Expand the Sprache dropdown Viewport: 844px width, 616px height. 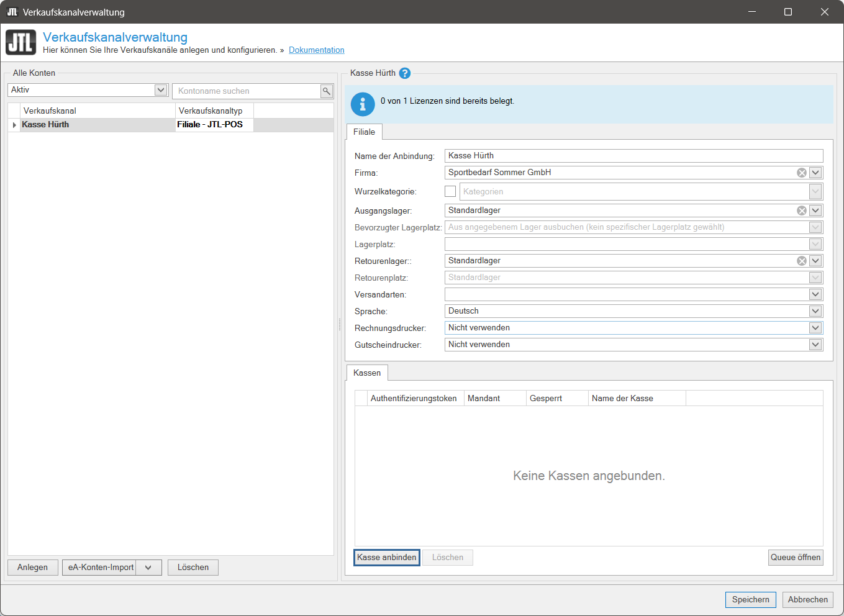pyautogui.click(x=815, y=312)
